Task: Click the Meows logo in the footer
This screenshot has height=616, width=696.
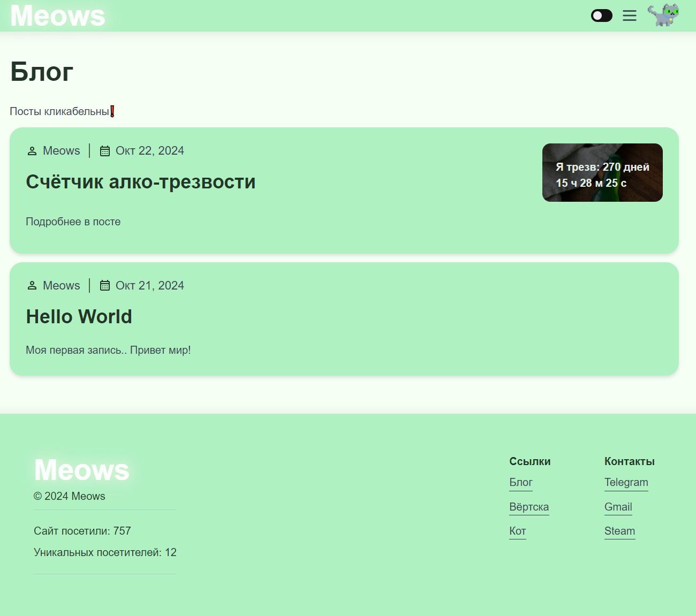Action: click(x=82, y=470)
